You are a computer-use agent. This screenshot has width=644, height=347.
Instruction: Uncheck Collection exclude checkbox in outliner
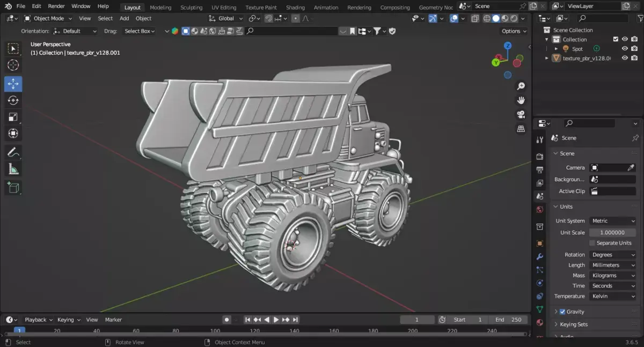tap(616, 39)
